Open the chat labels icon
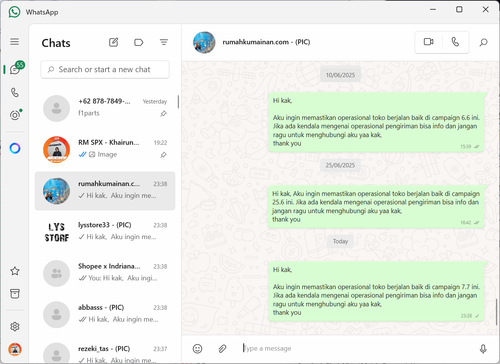The width and height of the screenshot is (500, 364). (138, 42)
